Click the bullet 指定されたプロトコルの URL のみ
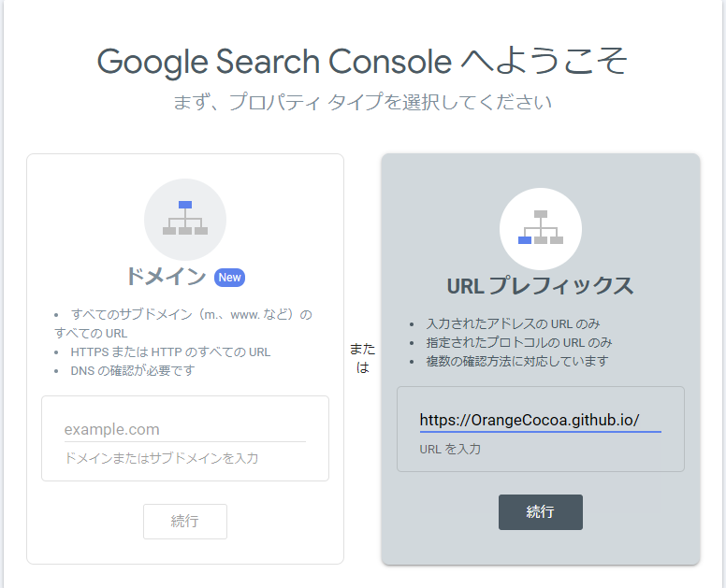 point(519,342)
